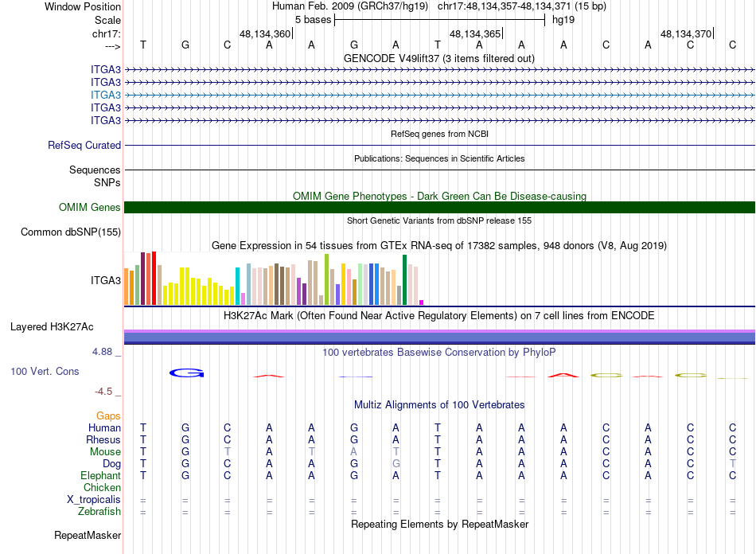
Task: Click the ITGA3 label beside the GTEx chart
Action: point(106,281)
